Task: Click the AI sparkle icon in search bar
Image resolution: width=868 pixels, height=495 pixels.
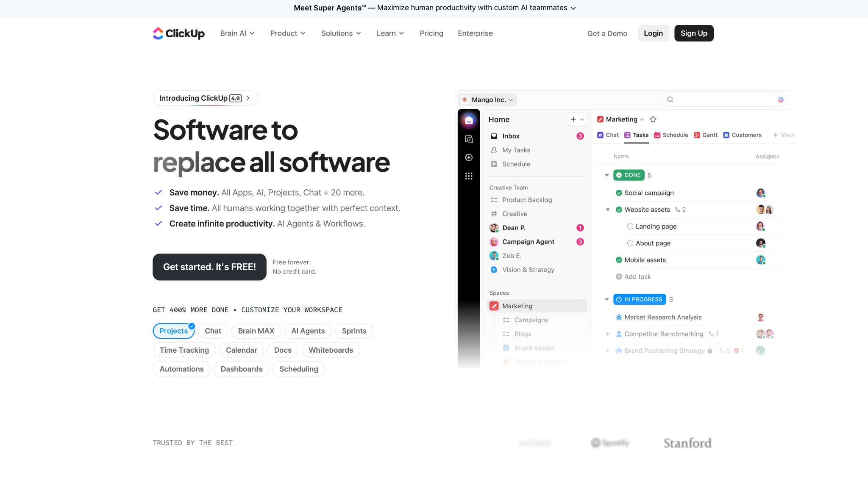Action: click(x=781, y=100)
